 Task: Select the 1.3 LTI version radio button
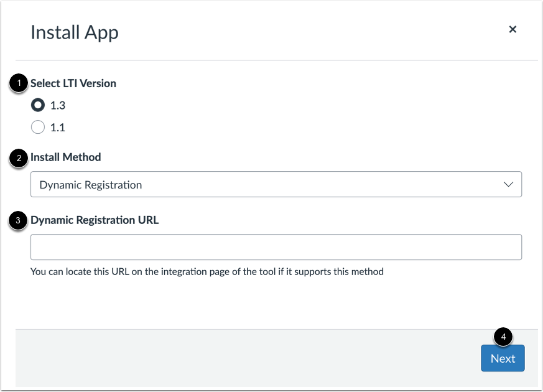(x=37, y=105)
